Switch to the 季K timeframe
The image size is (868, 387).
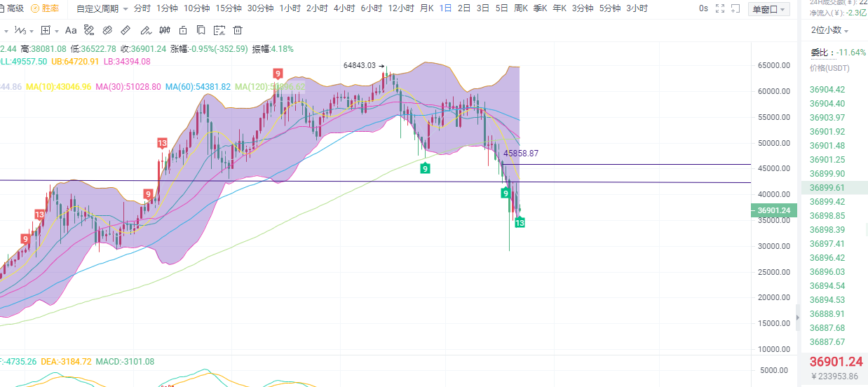[540, 8]
